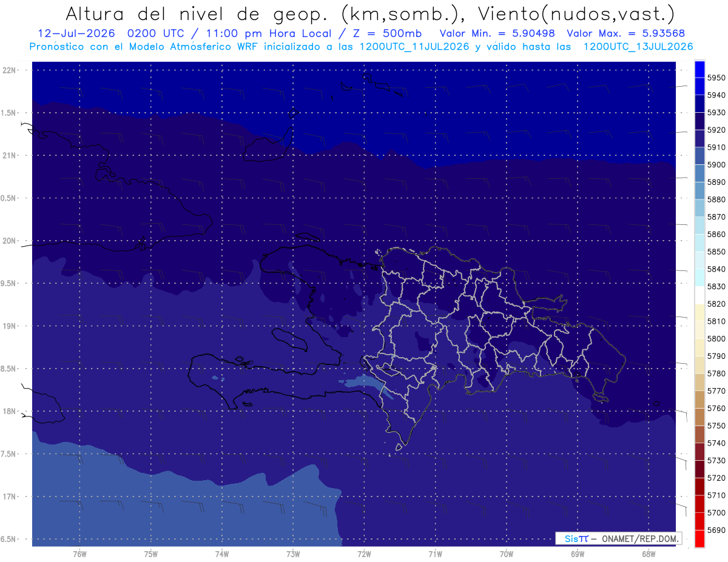Pick the color bar swatch between 5900 and 5910

point(699,156)
